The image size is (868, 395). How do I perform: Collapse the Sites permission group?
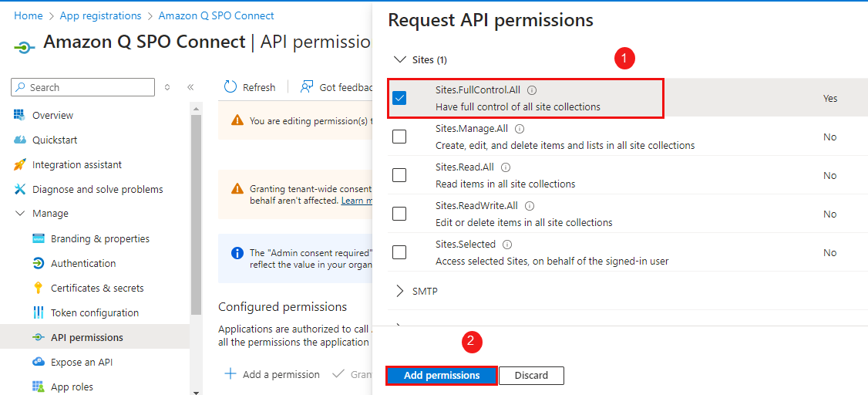coord(399,59)
